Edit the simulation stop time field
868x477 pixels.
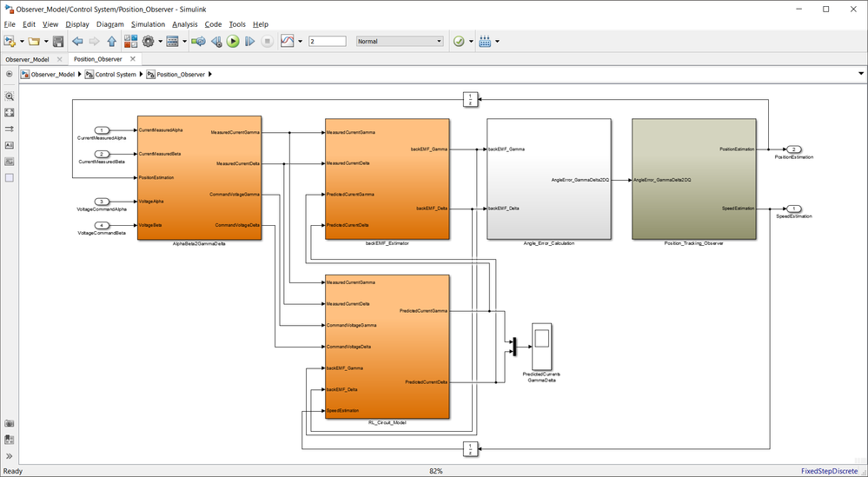tap(328, 41)
